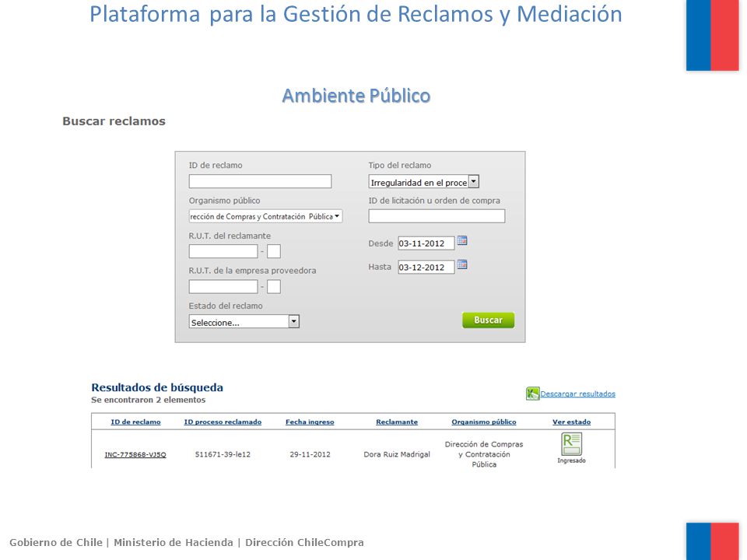Image resolution: width=747 pixels, height=560 pixels.
Task: Open the Organismo público dropdown
Action: coord(265,216)
